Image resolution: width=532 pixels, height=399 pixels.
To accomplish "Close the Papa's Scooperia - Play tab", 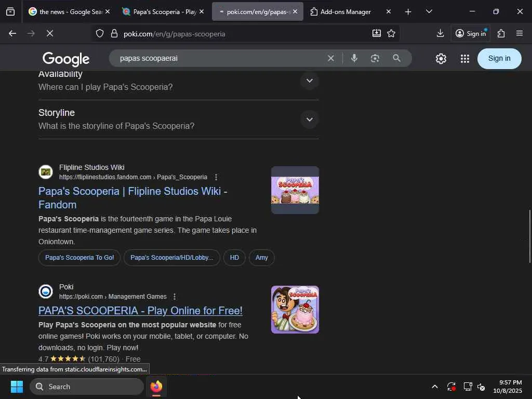I will [202, 11].
